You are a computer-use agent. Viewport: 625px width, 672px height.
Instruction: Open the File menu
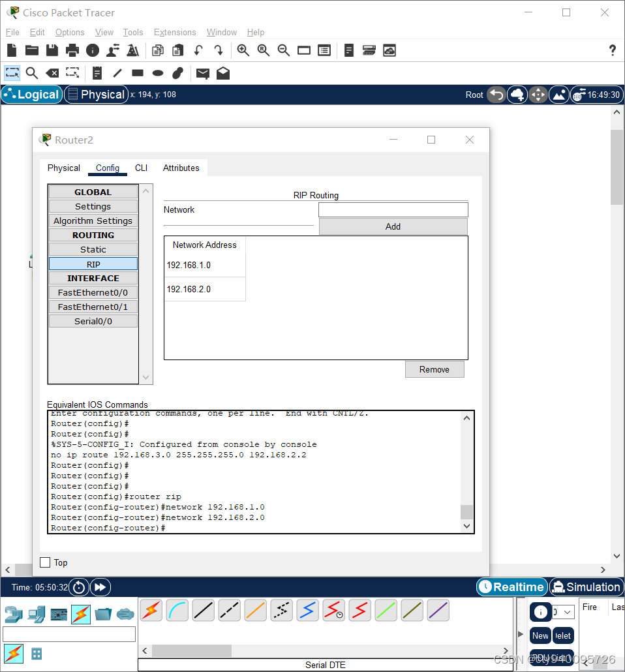click(x=12, y=32)
